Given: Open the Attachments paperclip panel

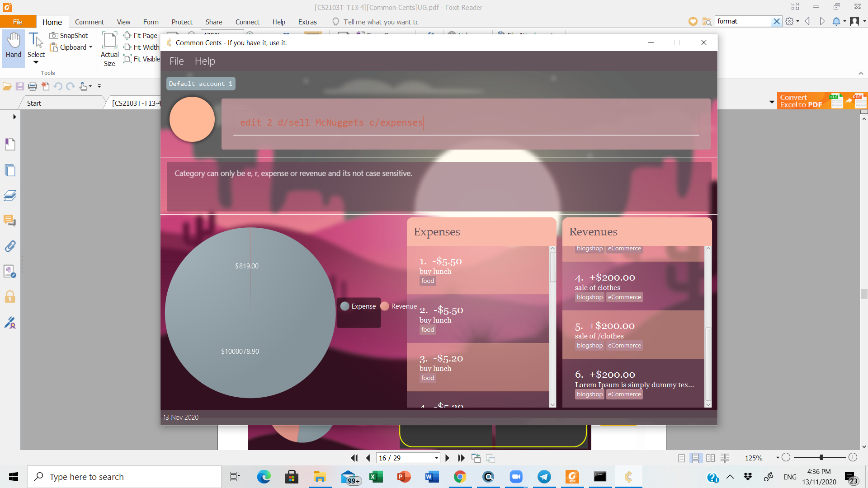Looking at the screenshot, I should tap(10, 246).
